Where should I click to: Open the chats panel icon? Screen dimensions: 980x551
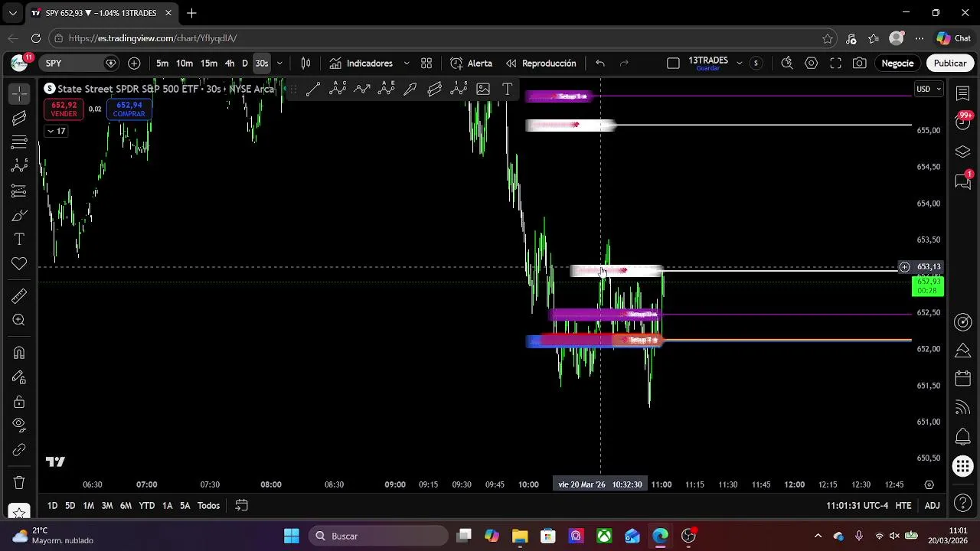tap(963, 181)
